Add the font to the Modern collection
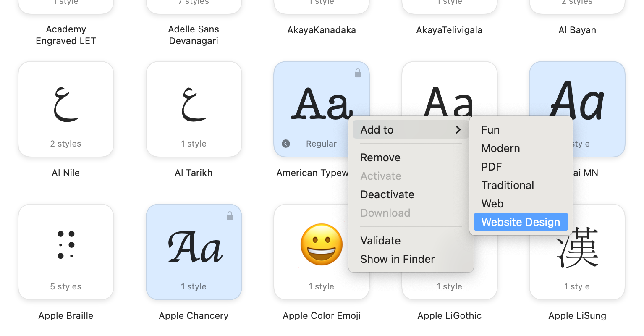Image resolution: width=644 pixels, height=336 pixels. (500, 148)
